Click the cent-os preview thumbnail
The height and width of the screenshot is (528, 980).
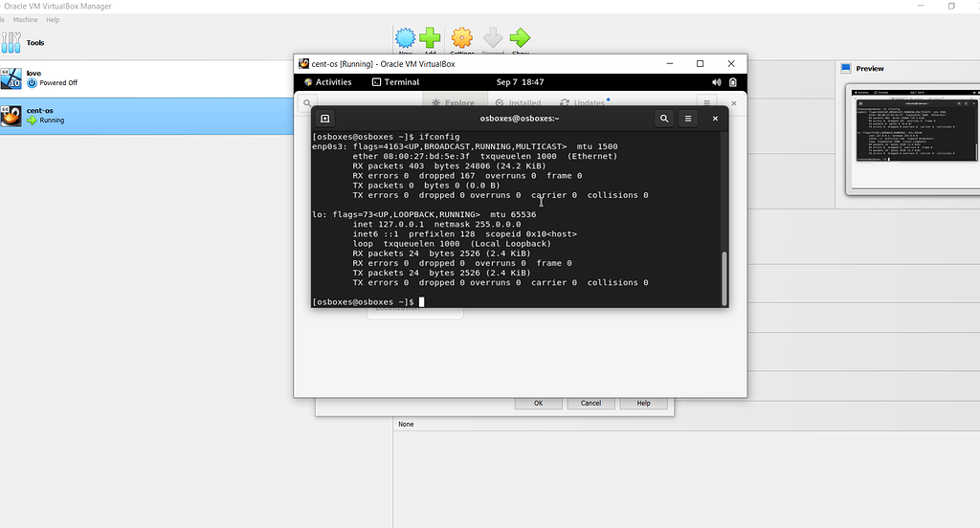coord(916,138)
